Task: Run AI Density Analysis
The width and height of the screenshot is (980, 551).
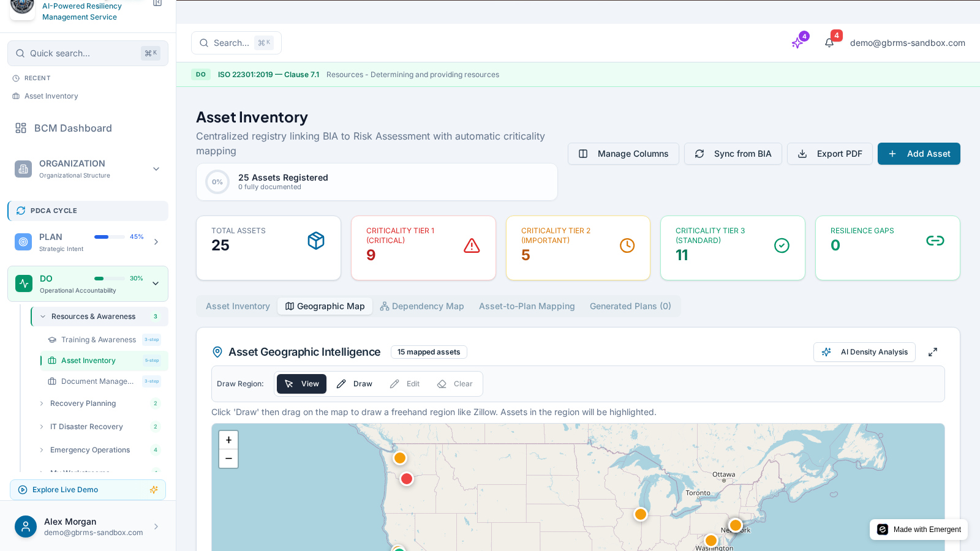Action: click(x=864, y=352)
